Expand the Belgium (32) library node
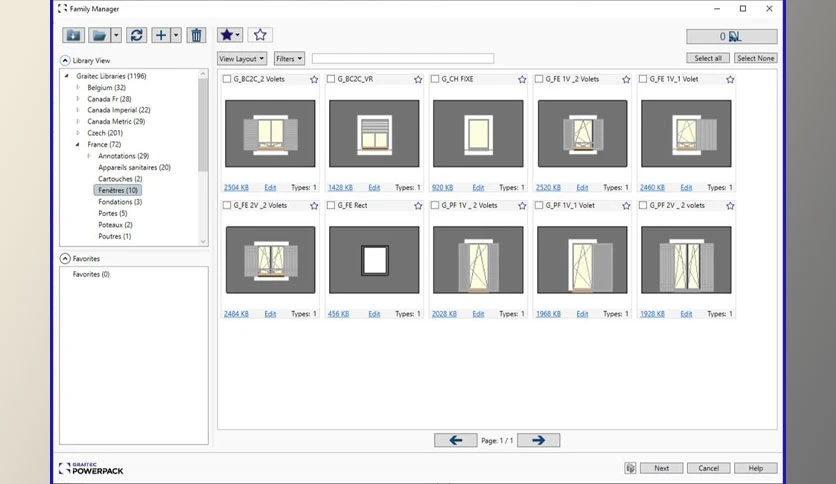 pos(78,87)
